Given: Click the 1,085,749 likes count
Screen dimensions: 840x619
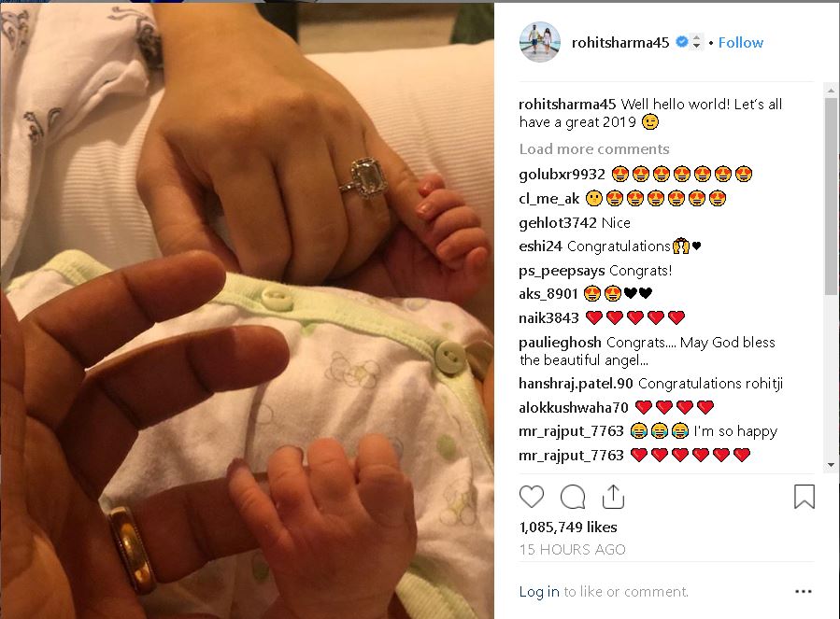Looking at the screenshot, I should click(568, 528).
